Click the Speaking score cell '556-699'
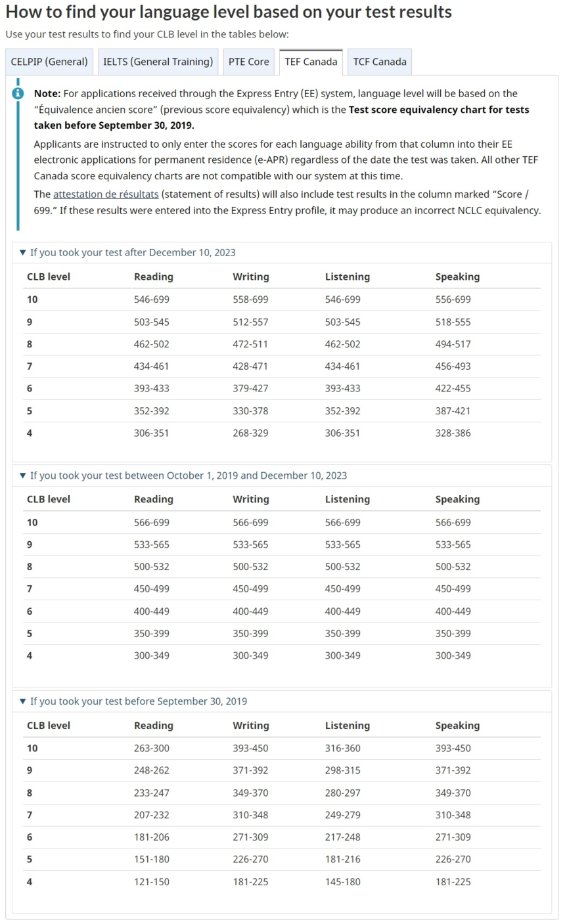This screenshot has height=924, width=565. click(453, 299)
